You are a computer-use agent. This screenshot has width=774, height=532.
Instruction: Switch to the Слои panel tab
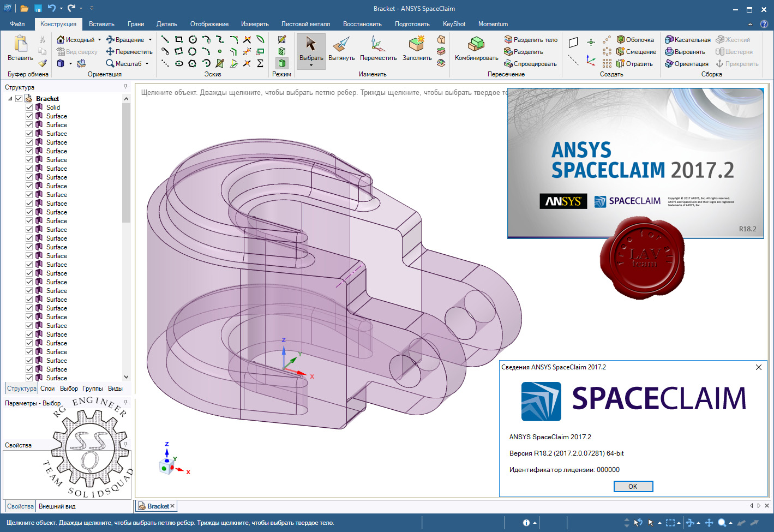pyautogui.click(x=47, y=388)
